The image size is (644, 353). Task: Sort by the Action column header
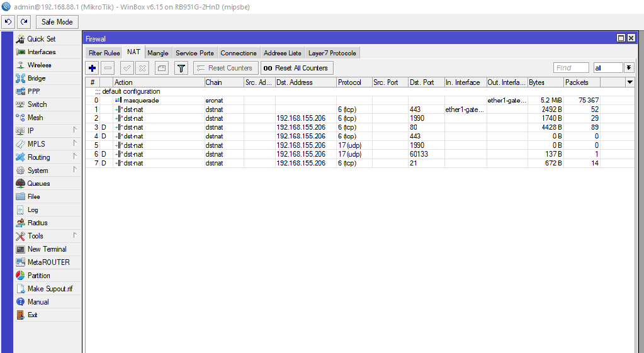(159, 82)
